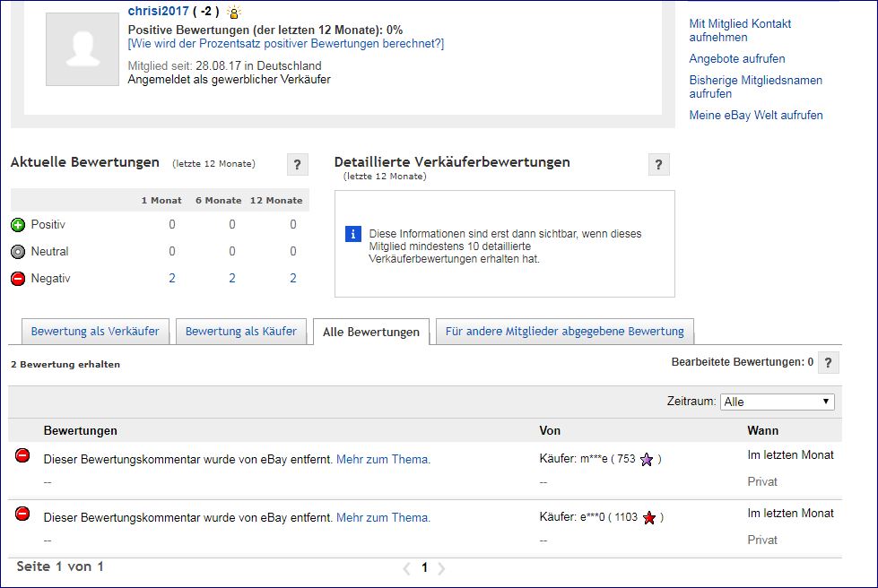Go to next page arrow in pagination

[441, 568]
